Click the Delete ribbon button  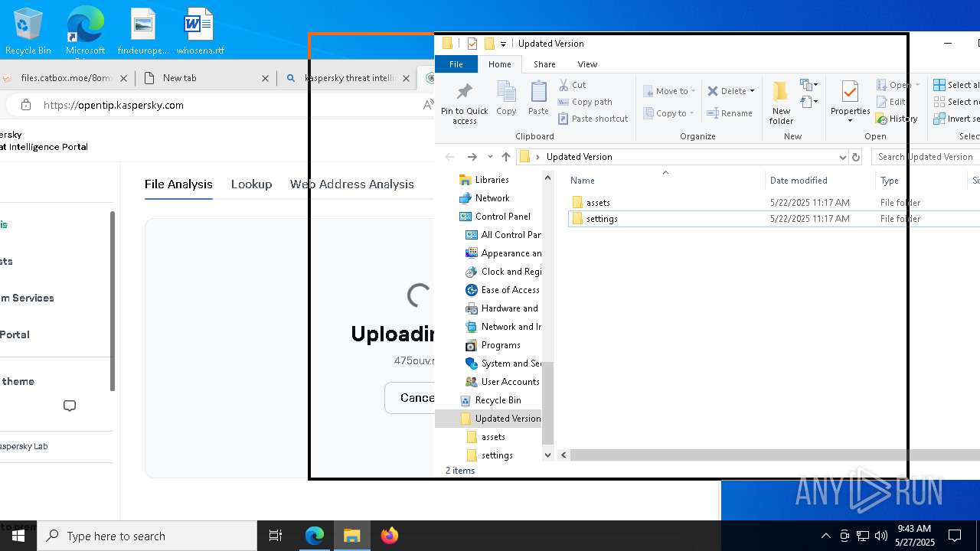[727, 91]
